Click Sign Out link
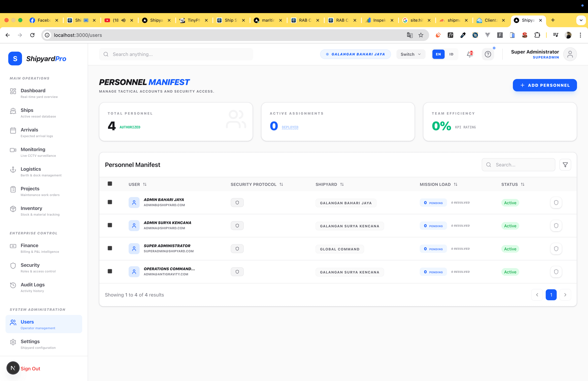The height and width of the screenshot is (381, 588). click(30, 368)
